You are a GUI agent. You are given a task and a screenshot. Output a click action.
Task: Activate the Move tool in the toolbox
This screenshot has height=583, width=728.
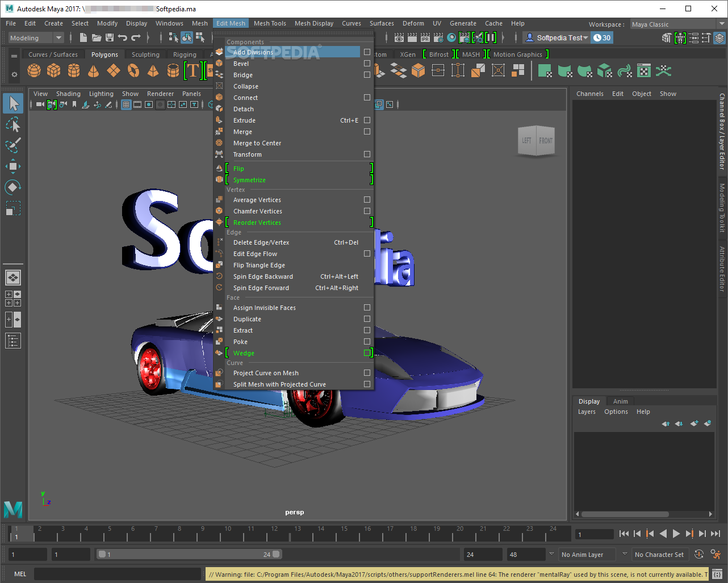pos(13,166)
